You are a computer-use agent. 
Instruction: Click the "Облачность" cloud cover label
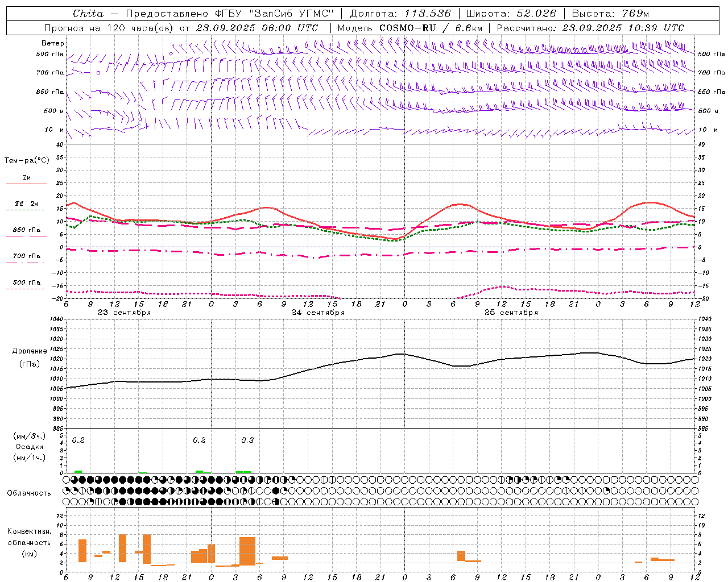pos(29,493)
